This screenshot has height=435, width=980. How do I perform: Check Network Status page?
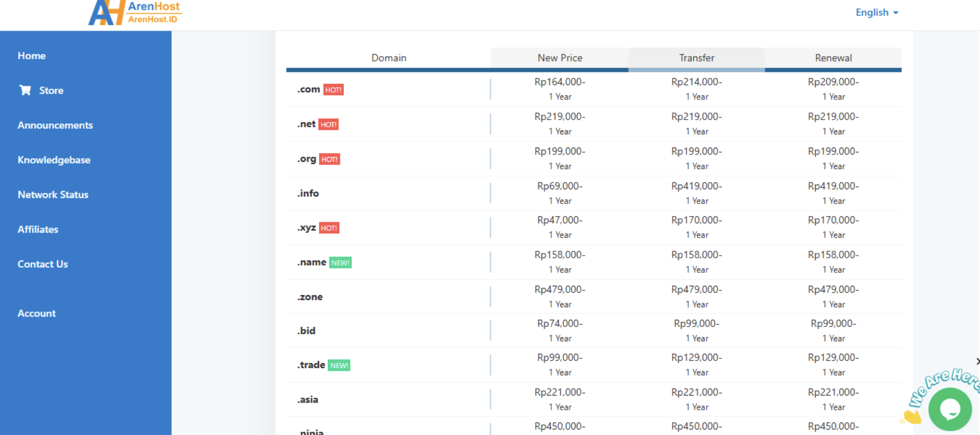pos(53,195)
